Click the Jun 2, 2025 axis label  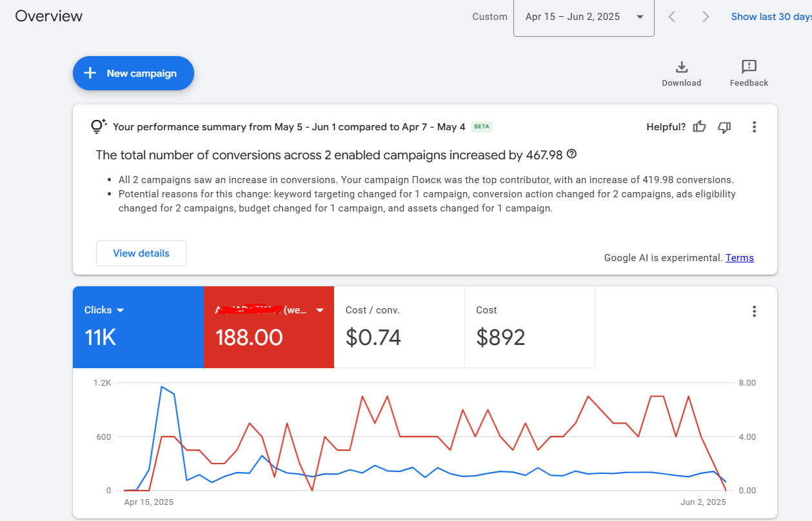(704, 502)
